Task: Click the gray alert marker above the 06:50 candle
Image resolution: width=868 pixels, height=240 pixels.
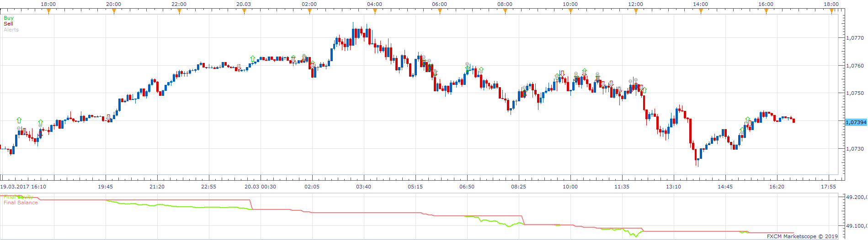Action: point(467,64)
